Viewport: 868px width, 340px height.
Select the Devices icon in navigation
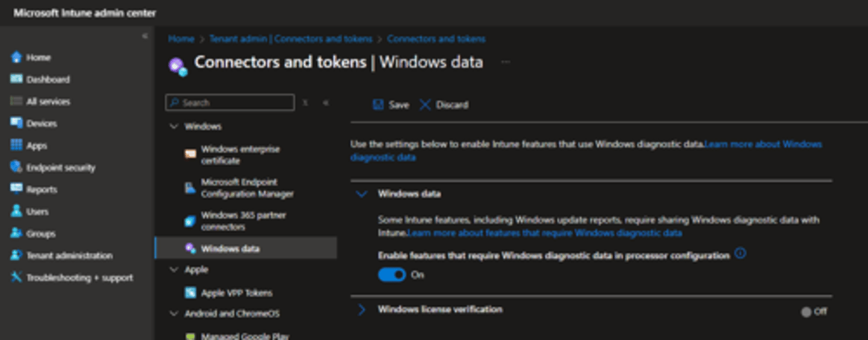pos(16,123)
